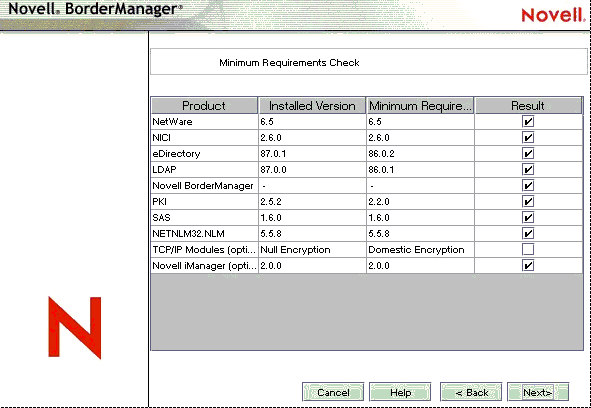Toggle the Novell iManager result checkbox

click(x=528, y=265)
